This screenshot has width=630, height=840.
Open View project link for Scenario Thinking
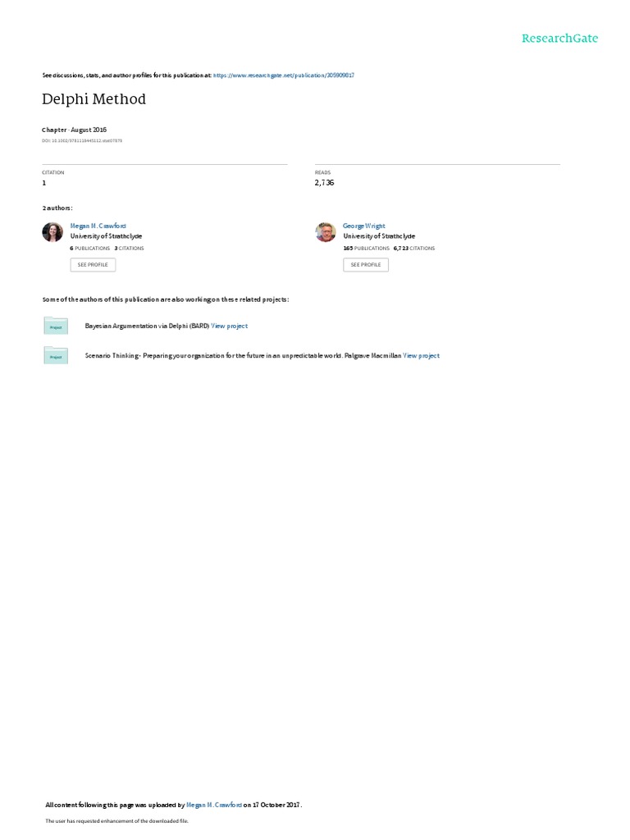(421, 356)
